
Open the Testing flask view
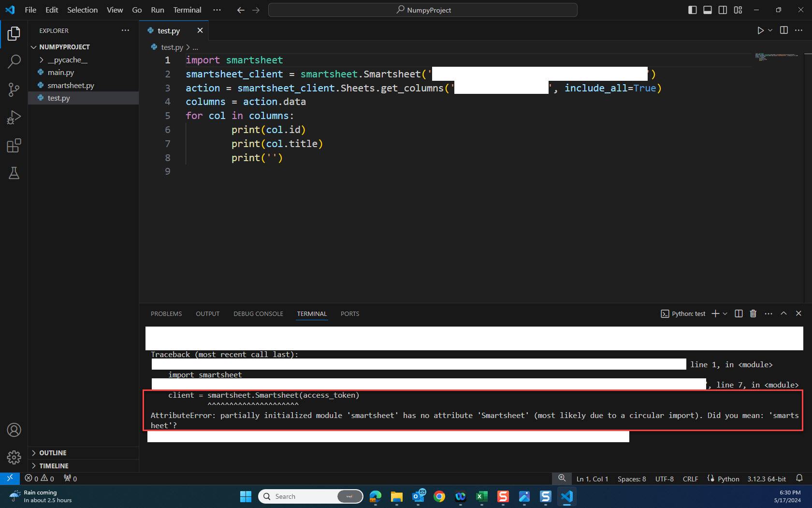point(14,173)
